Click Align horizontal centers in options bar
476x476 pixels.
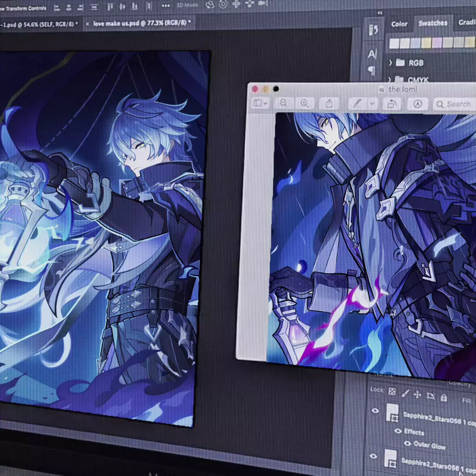tap(69, 7)
